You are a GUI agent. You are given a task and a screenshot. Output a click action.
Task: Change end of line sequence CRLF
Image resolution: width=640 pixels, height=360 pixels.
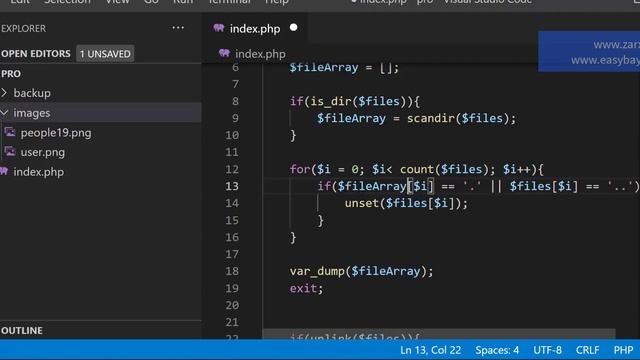click(x=587, y=350)
